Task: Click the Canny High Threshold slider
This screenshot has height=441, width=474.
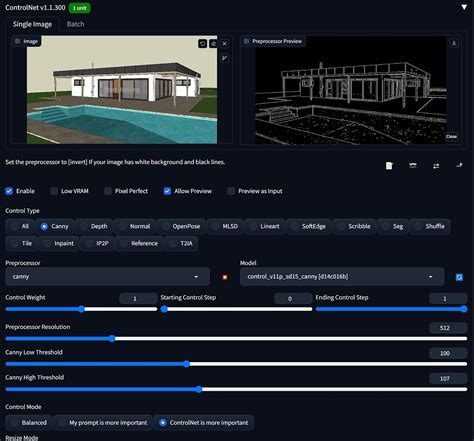Action: coord(236,389)
